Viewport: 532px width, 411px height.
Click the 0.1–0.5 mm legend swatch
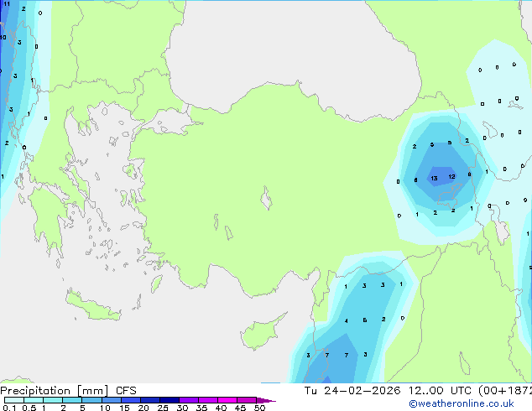[x=14, y=400]
